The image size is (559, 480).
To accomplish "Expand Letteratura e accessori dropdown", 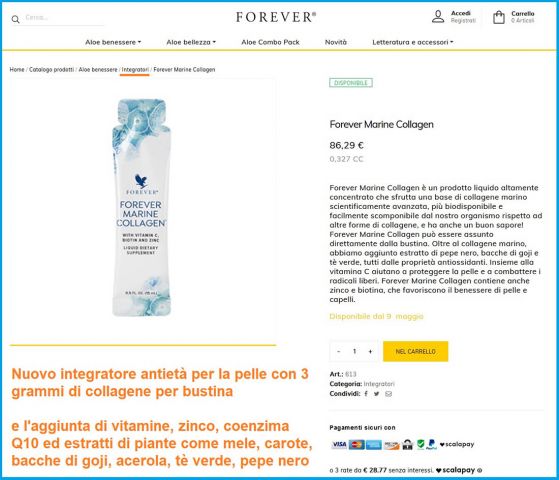I will (413, 42).
